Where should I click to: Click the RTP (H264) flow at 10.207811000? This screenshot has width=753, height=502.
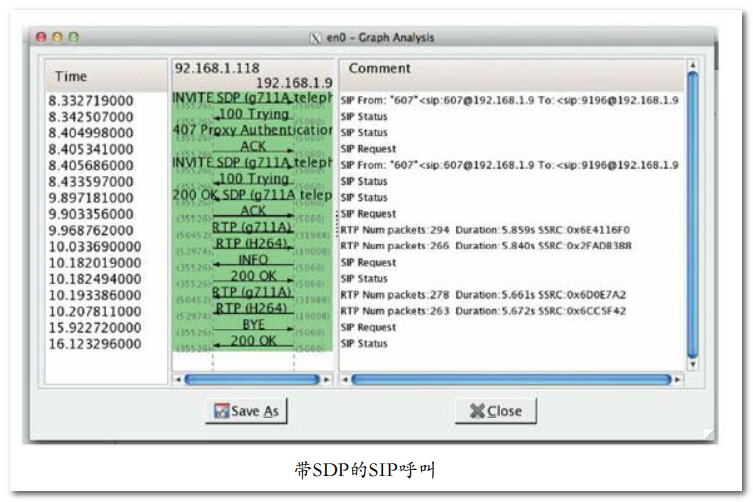[x=252, y=308]
